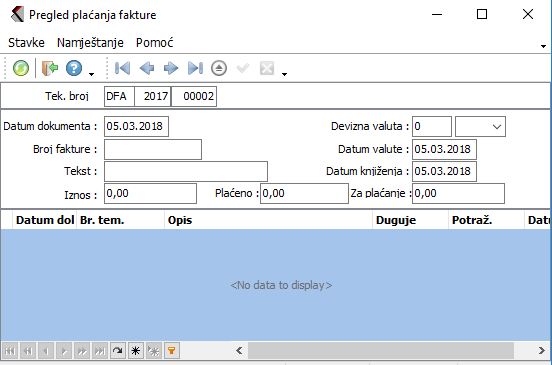
Task: Minimize the Pregled plaćanja fakture window
Action: pos(437,14)
